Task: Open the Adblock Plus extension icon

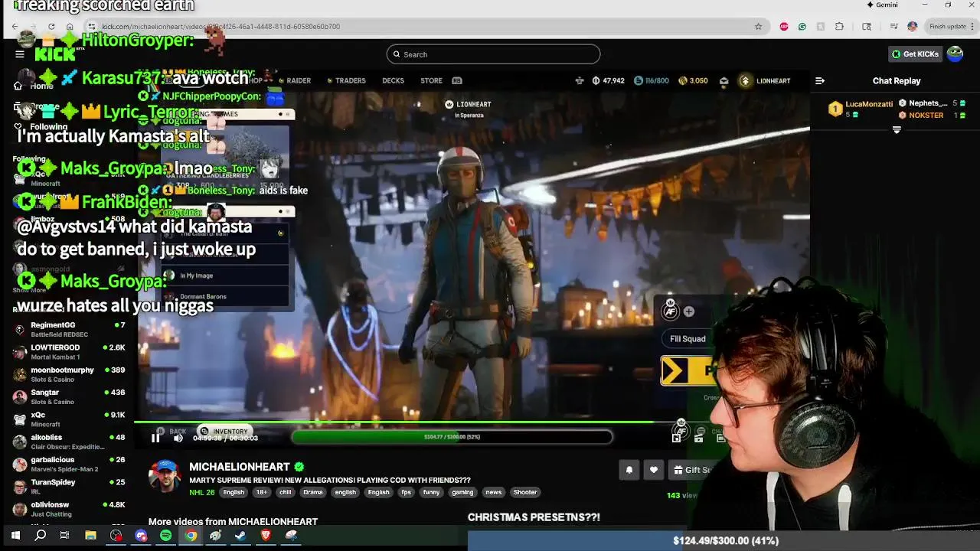Action: pos(784,26)
